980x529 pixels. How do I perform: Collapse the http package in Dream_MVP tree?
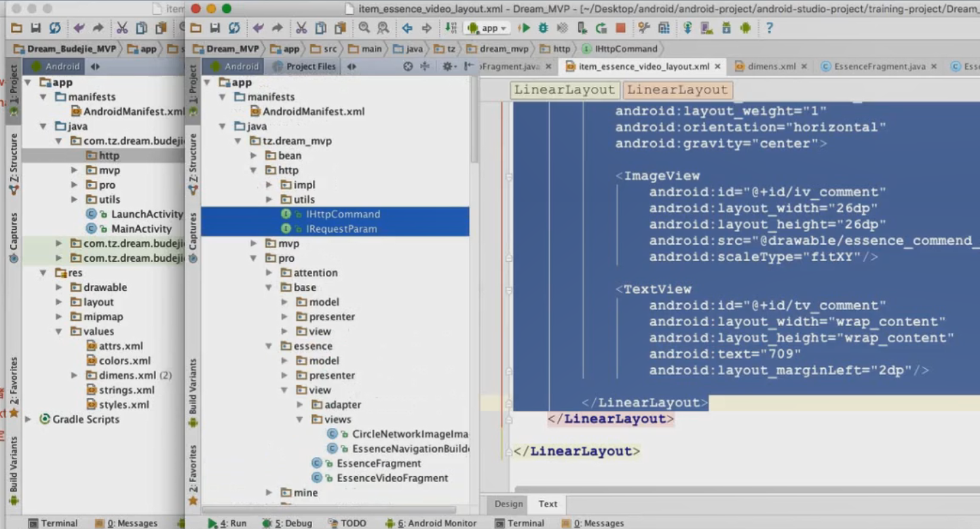coord(254,170)
